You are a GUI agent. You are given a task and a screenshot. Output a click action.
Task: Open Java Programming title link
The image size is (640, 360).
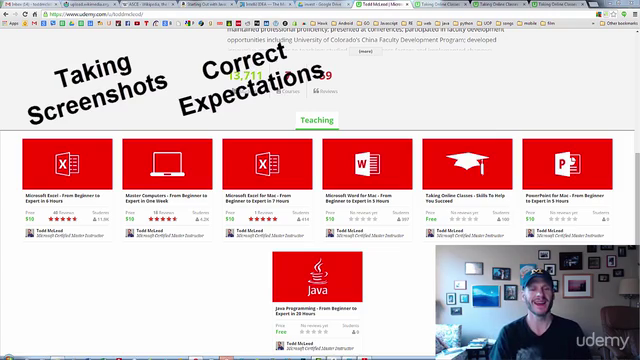pyautogui.click(x=316, y=311)
